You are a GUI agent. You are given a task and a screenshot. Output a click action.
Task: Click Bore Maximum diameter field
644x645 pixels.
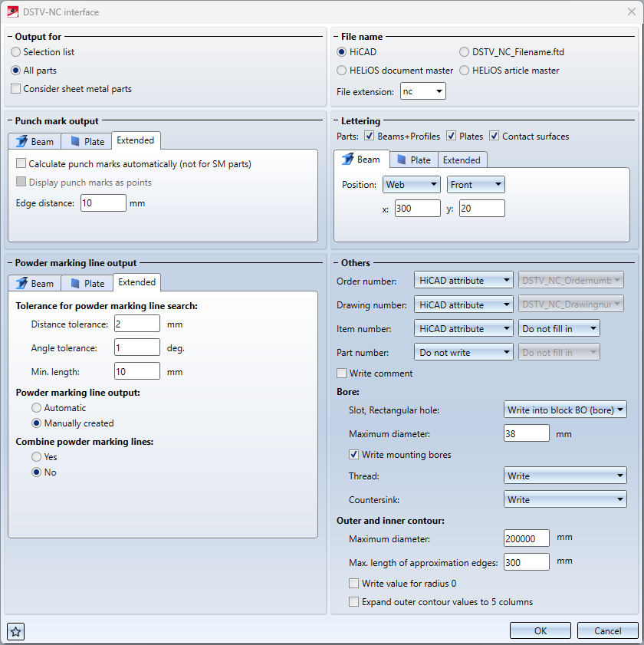point(527,433)
